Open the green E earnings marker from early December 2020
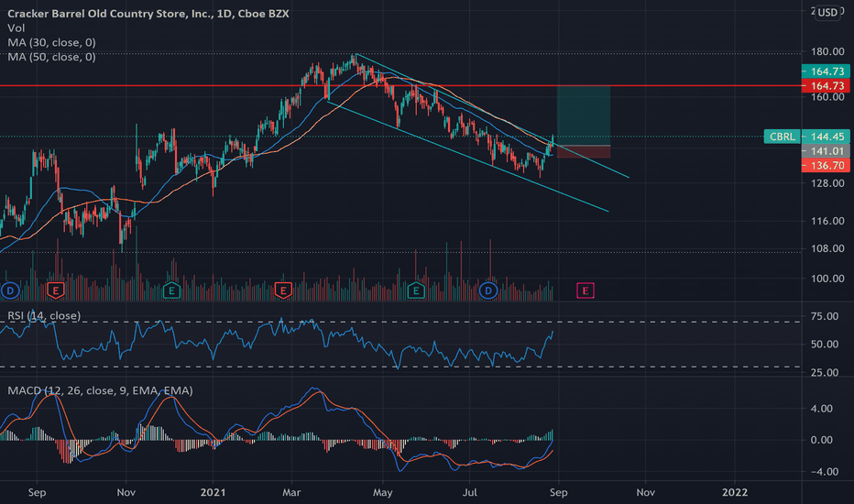 (x=171, y=290)
